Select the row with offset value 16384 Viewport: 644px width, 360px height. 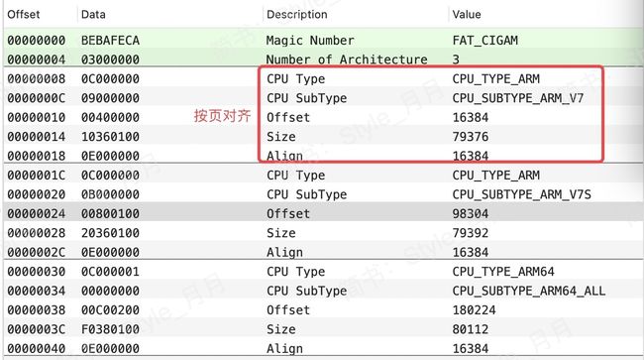point(322,117)
